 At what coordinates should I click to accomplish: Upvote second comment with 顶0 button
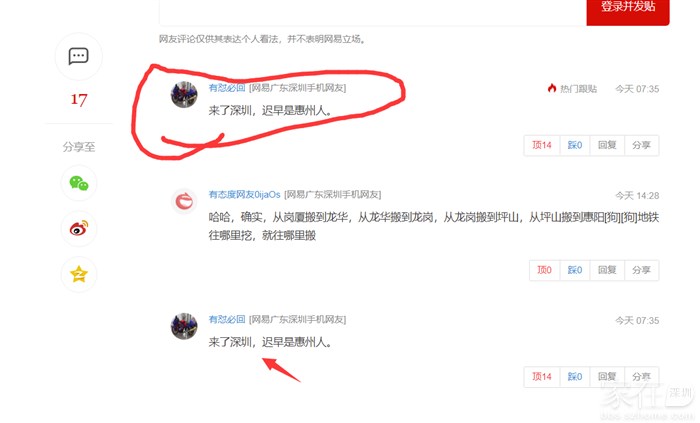[x=544, y=270]
